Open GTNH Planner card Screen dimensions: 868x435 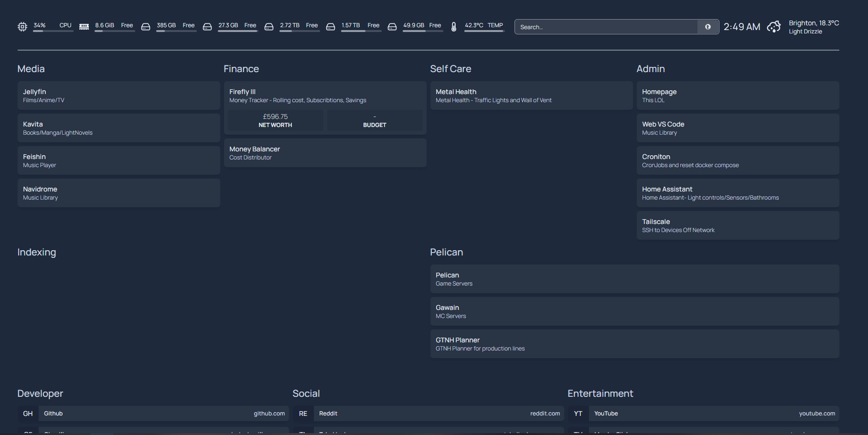[x=635, y=344]
